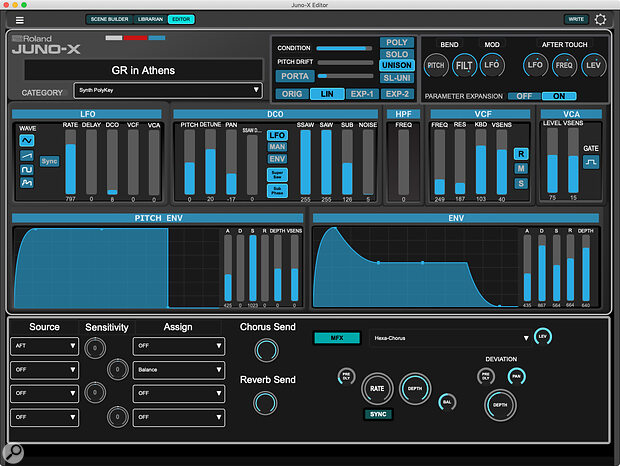The image size is (620, 466).
Task: Open the second Source dropdown
Action: click(45, 370)
